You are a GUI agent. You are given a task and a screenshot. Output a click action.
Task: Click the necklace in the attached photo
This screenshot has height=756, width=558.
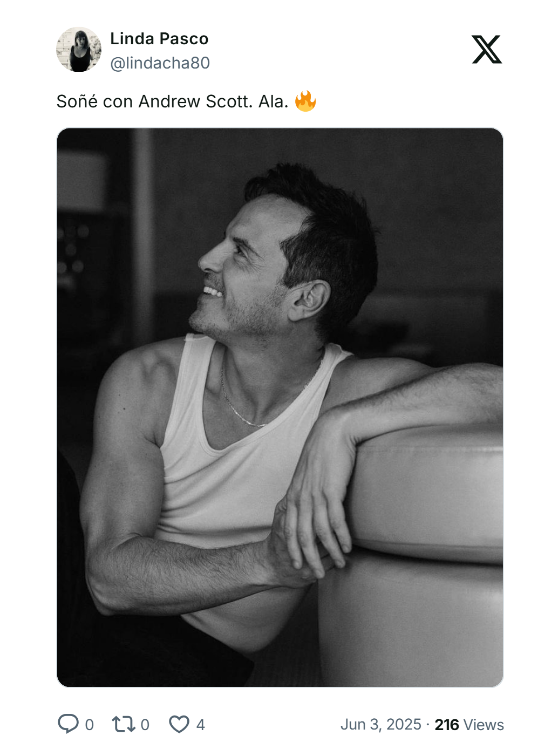[x=243, y=413]
